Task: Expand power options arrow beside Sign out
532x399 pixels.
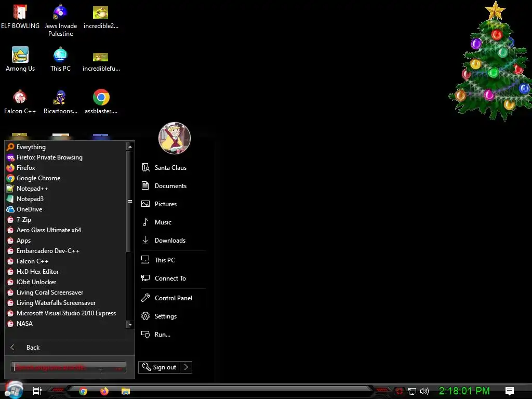Action: 186,367
